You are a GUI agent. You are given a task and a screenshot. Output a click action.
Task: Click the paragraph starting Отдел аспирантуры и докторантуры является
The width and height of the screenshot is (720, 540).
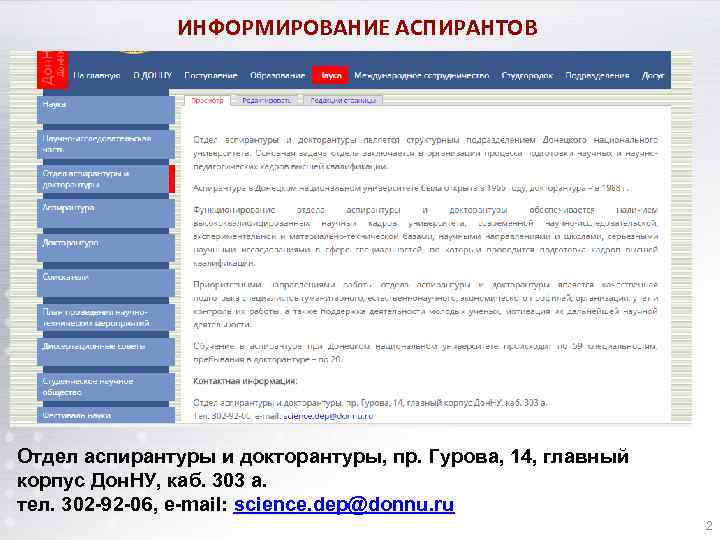[x=426, y=153]
